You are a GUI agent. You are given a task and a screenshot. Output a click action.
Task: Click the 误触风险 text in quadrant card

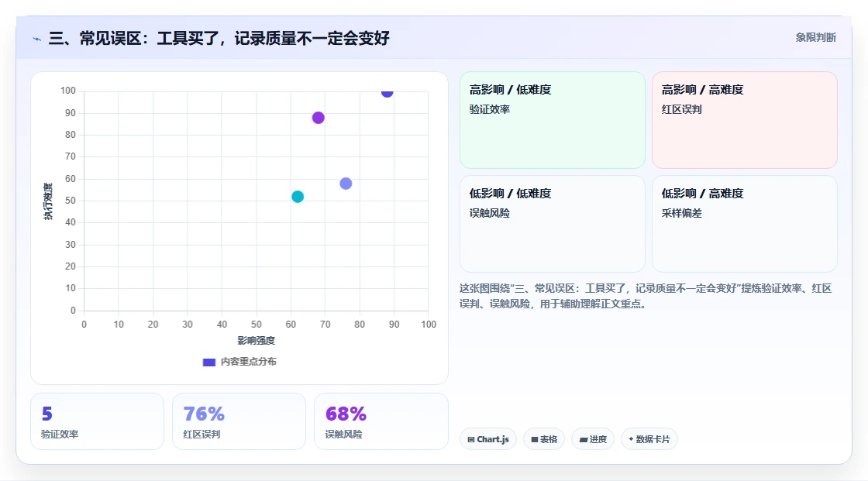click(x=489, y=214)
